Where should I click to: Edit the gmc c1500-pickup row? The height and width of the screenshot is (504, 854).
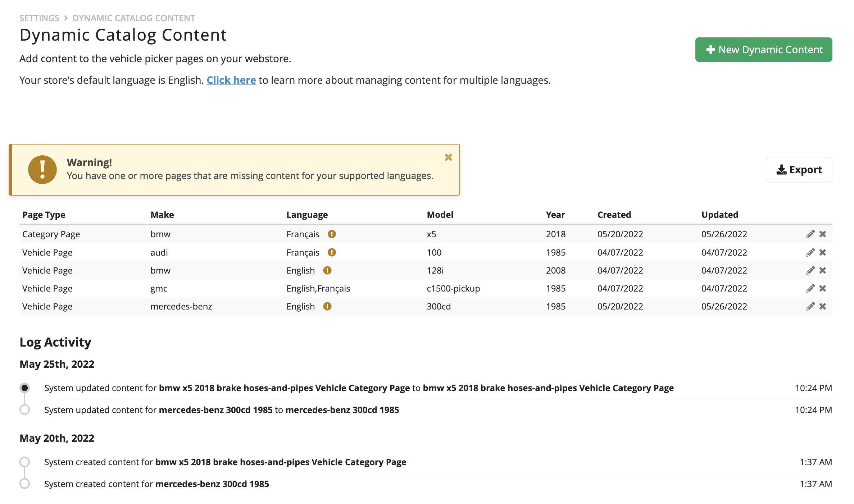pyautogui.click(x=810, y=288)
